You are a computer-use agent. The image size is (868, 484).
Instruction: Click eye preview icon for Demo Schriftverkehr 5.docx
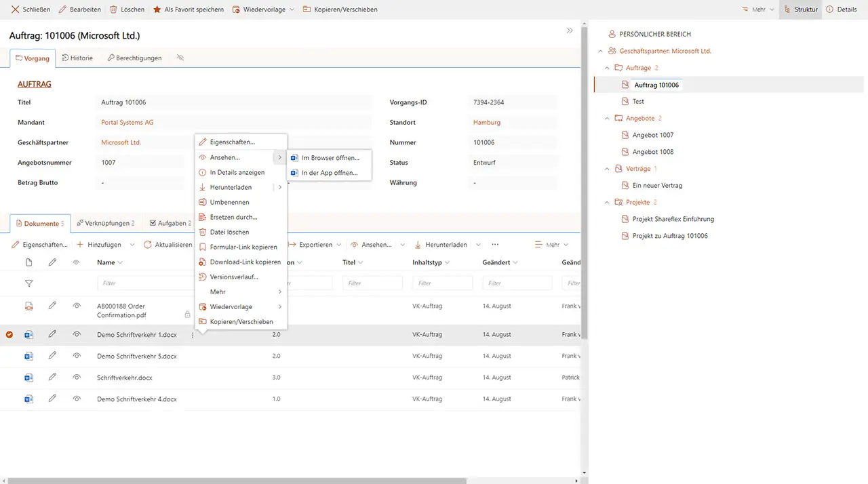[x=77, y=356]
